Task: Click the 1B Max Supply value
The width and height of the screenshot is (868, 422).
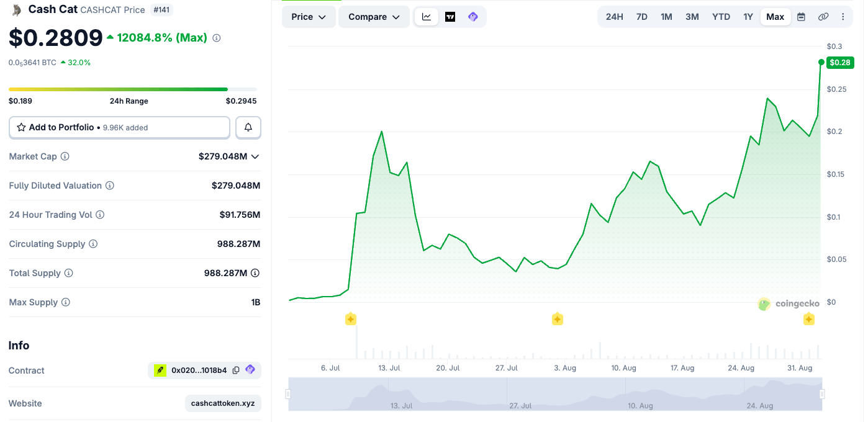Action: coord(255,302)
